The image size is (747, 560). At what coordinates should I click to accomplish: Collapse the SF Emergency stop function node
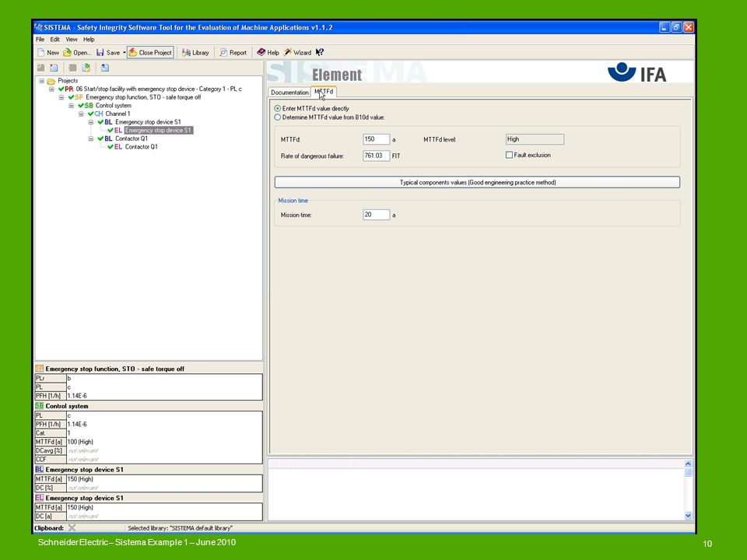[61, 97]
